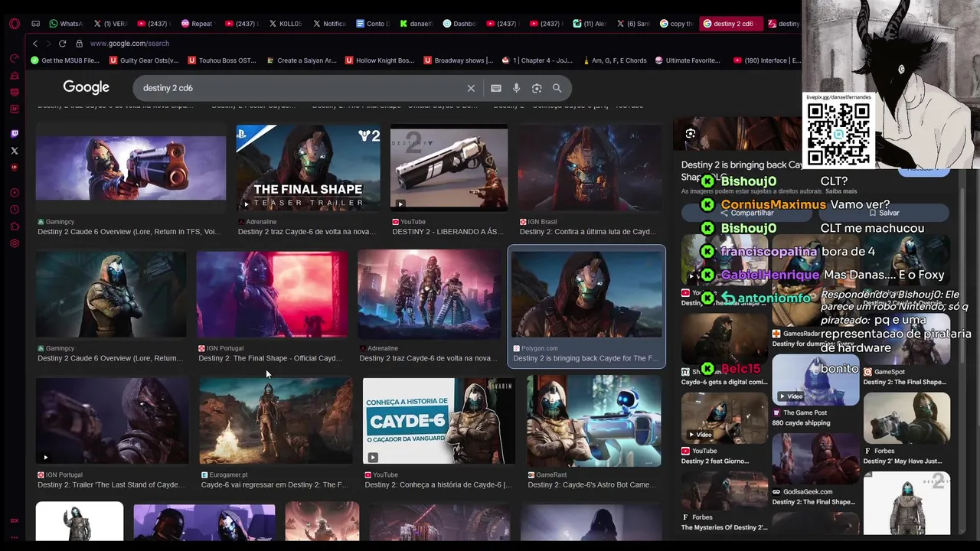980x551 pixels.
Task: Switch to the WhatsApp tab
Action: (65, 24)
